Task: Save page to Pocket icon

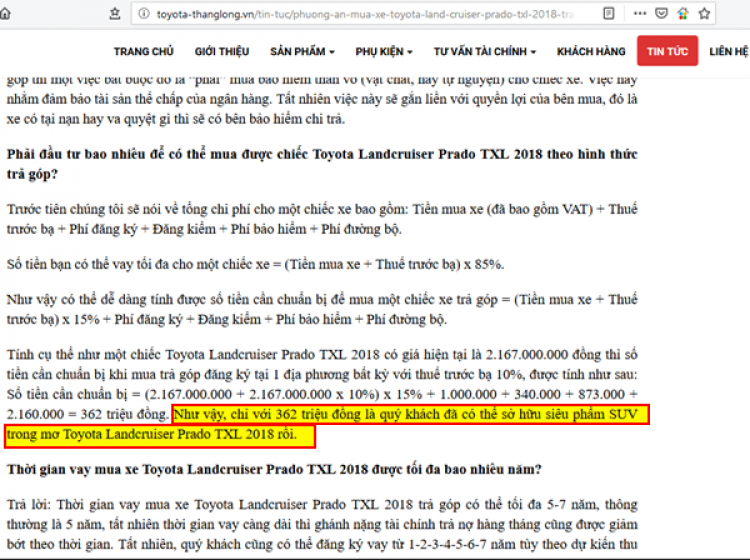Action: [x=661, y=14]
